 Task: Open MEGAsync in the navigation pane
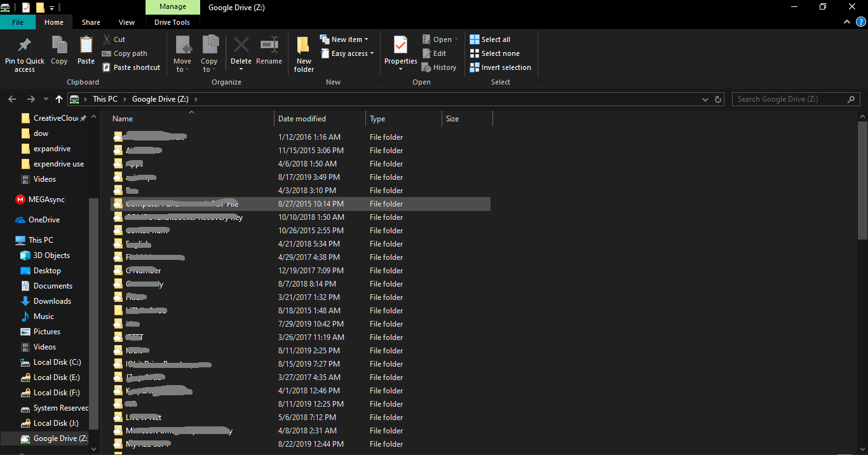(46, 200)
